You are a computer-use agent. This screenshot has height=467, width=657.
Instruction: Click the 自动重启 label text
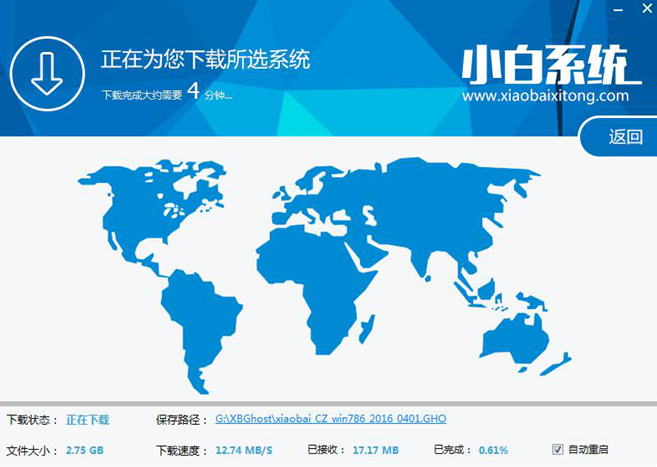pyautogui.click(x=588, y=449)
